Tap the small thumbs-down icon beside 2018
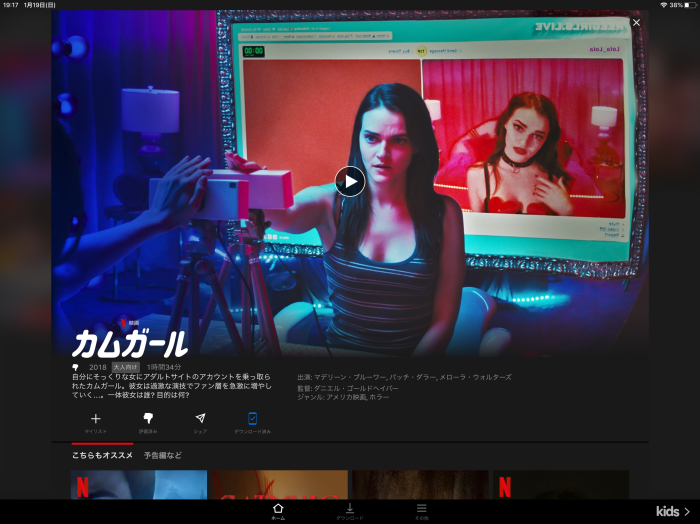Image resolution: width=700 pixels, height=524 pixels. pyautogui.click(x=75, y=367)
